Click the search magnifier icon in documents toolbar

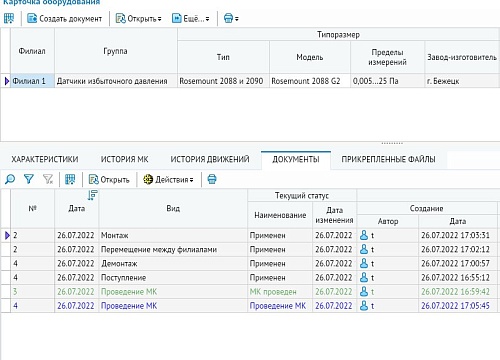click(x=10, y=179)
